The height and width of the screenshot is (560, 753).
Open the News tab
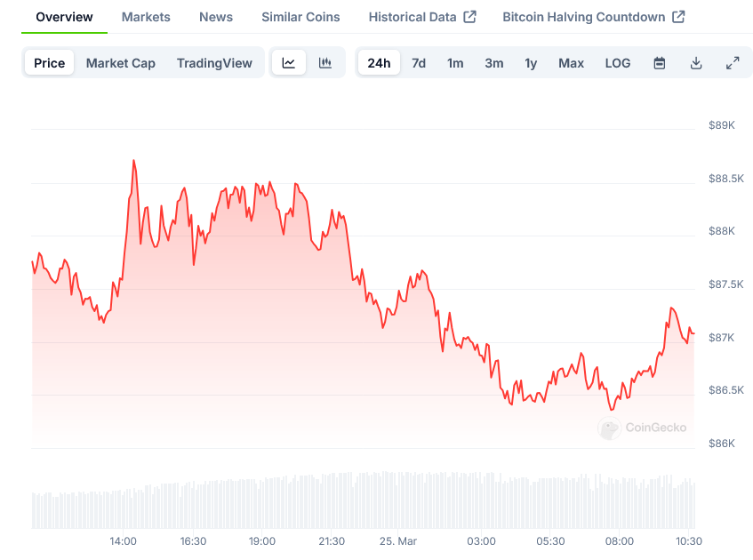[216, 17]
